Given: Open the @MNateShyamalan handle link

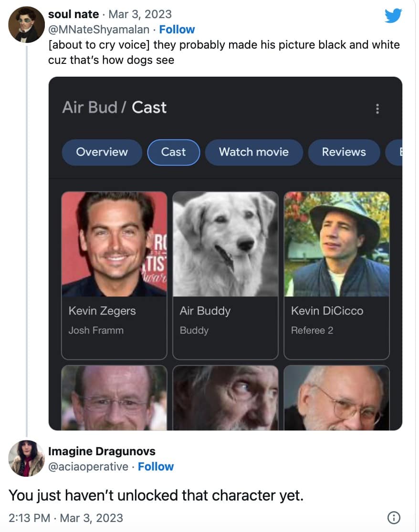Looking at the screenshot, I should [x=99, y=30].
